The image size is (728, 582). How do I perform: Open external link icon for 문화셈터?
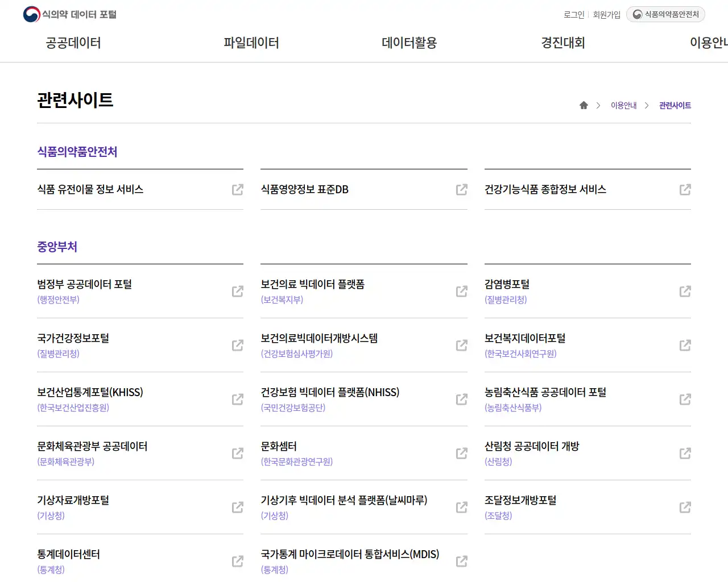462,453
